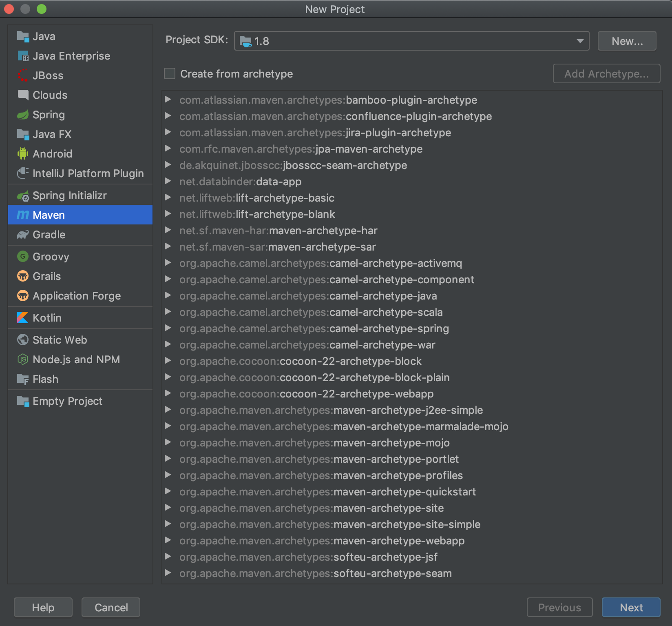Click the Application Forge icon
Viewport: 672px width, 626px height.
point(23,296)
